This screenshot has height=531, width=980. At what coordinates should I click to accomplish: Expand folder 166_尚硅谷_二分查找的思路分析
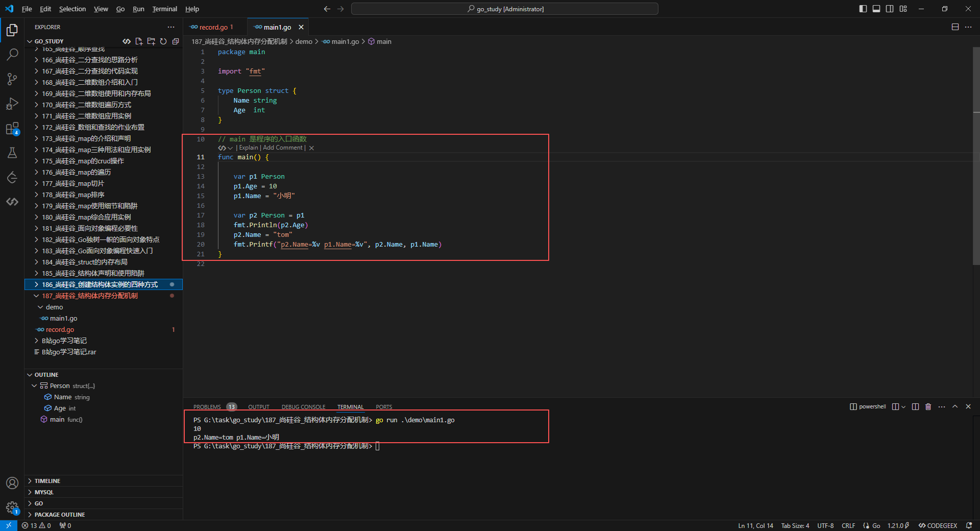click(104, 60)
